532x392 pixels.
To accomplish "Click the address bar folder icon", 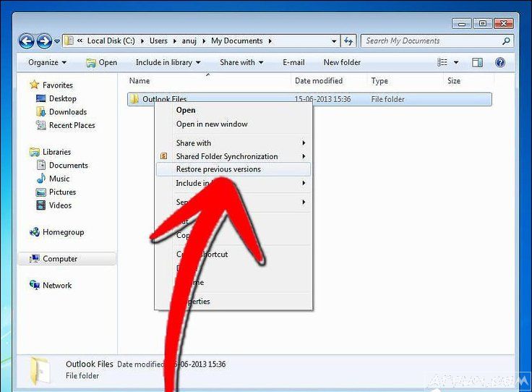I will tap(69, 41).
